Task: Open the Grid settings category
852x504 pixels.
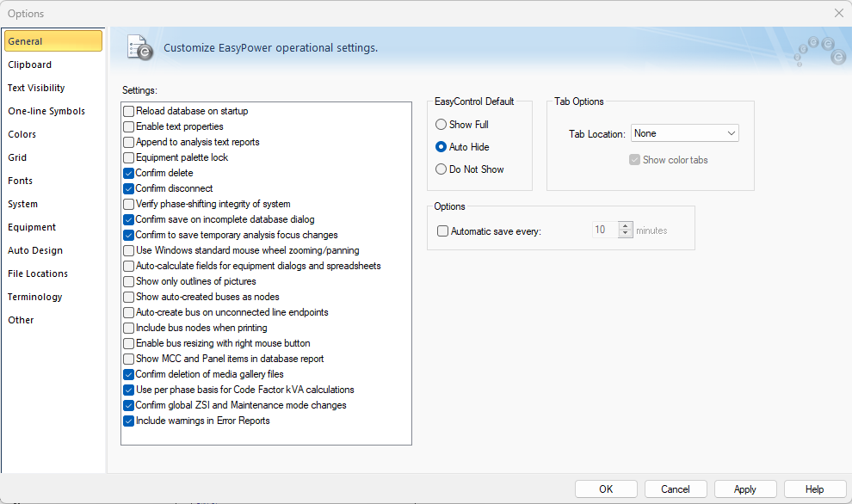Action: click(17, 157)
